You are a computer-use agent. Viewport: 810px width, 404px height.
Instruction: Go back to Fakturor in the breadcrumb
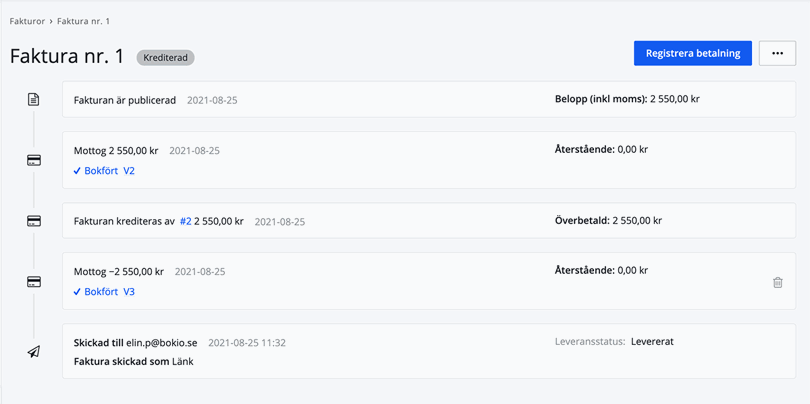27,21
